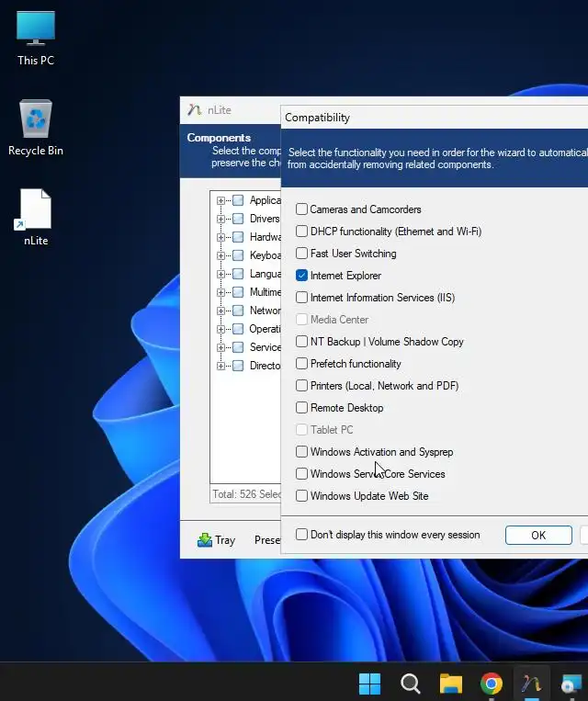The image size is (588, 701).
Task: Enable Prefetch functionality checkbox
Action: pos(302,364)
